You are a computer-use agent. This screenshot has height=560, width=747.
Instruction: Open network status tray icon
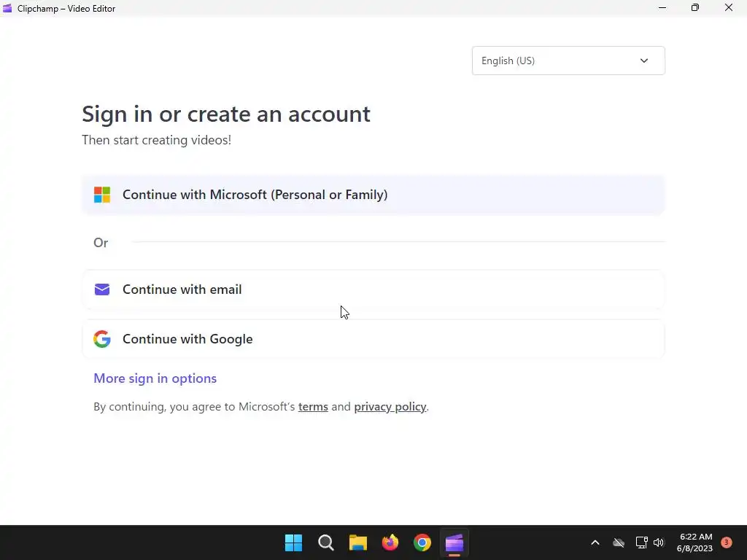(641, 542)
